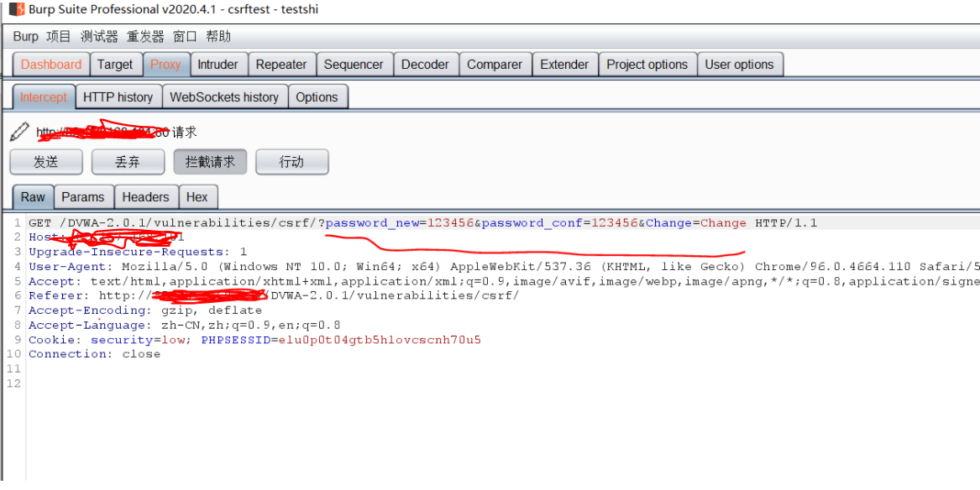This screenshot has width=980, height=490.
Task: Open the 项目 menu
Action: (59, 37)
